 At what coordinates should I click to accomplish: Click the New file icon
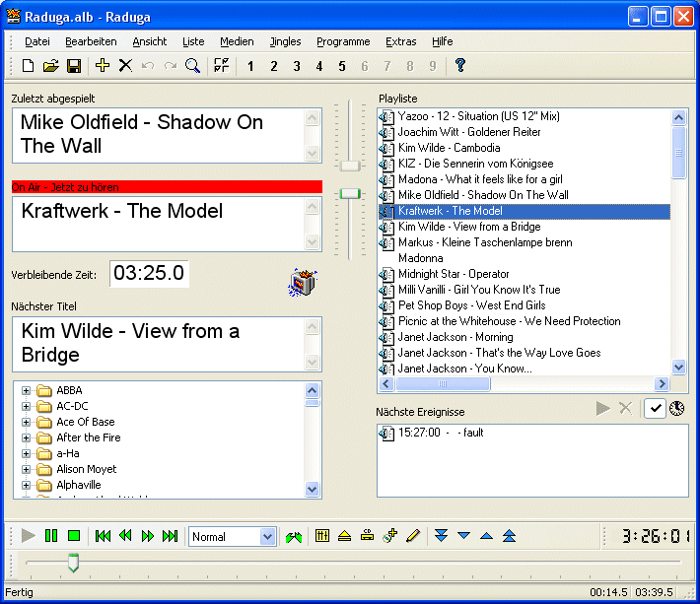click(29, 66)
